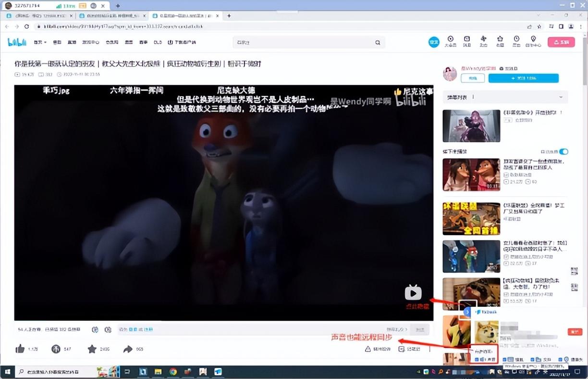This screenshot has width=588, height=379.
Task: Open the pink dancer ad thumbnail
Action: 471,126
